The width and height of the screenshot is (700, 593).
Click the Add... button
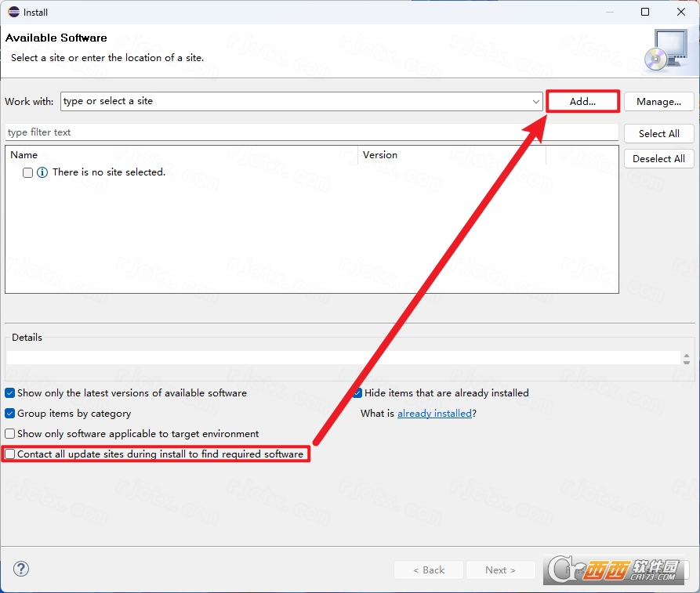(x=582, y=102)
